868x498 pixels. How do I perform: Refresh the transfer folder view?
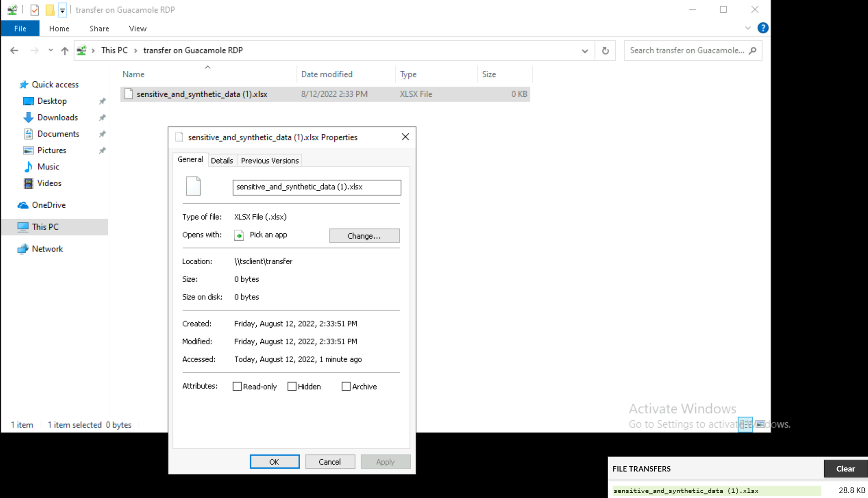[605, 51]
